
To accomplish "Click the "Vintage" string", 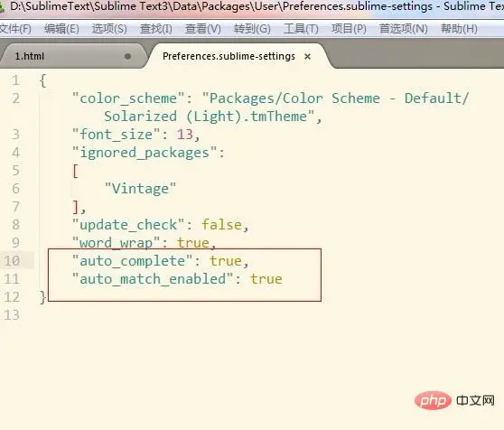I will [140, 189].
